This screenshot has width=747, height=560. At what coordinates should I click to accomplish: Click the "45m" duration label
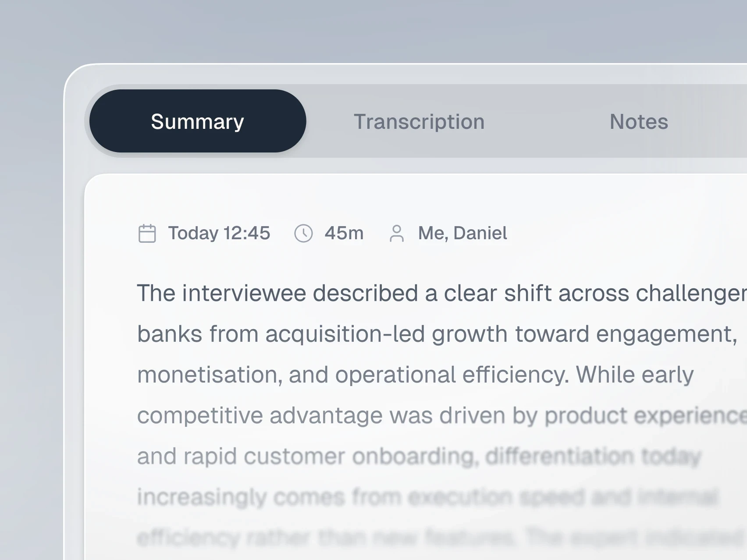coord(344,233)
